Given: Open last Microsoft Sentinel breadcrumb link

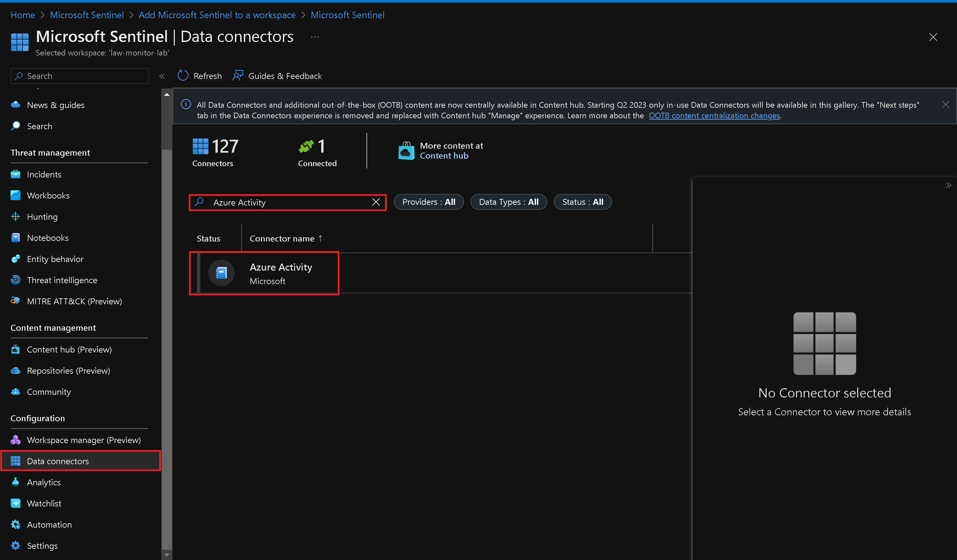Looking at the screenshot, I should tap(348, 15).
